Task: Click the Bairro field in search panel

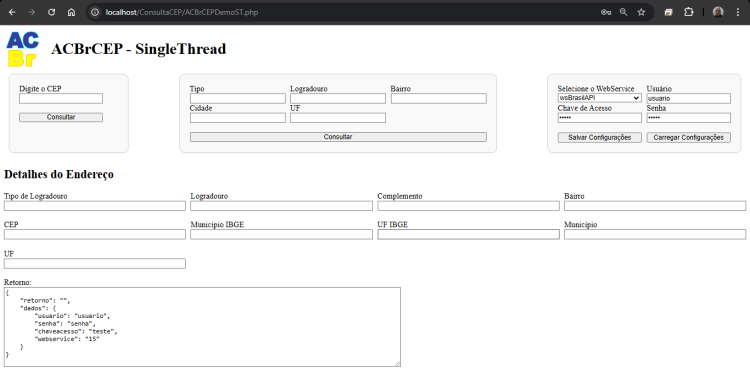Action: pyautogui.click(x=439, y=99)
